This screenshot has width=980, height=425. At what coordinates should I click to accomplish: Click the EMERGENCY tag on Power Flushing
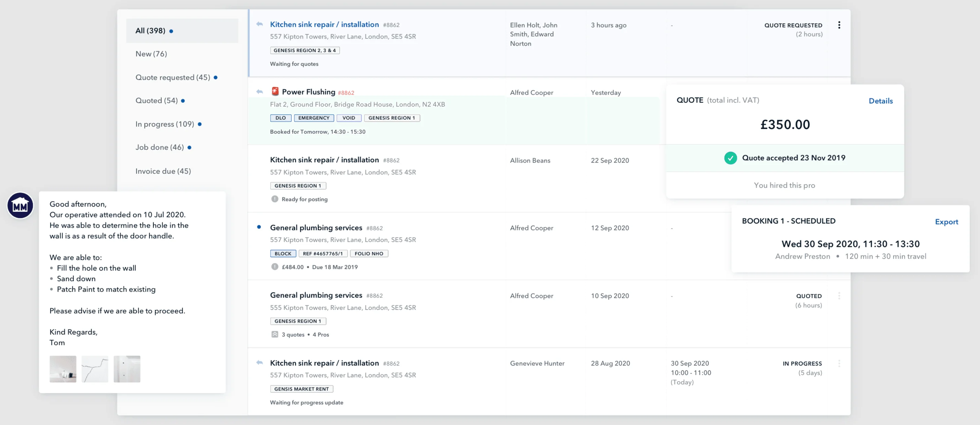coord(314,118)
